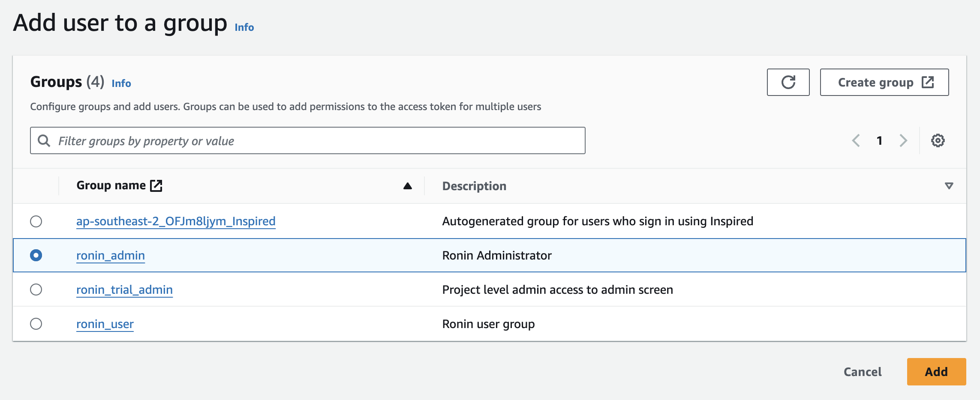Select the ronin_admin radio button

pyautogui.click(x=36, y=255)
